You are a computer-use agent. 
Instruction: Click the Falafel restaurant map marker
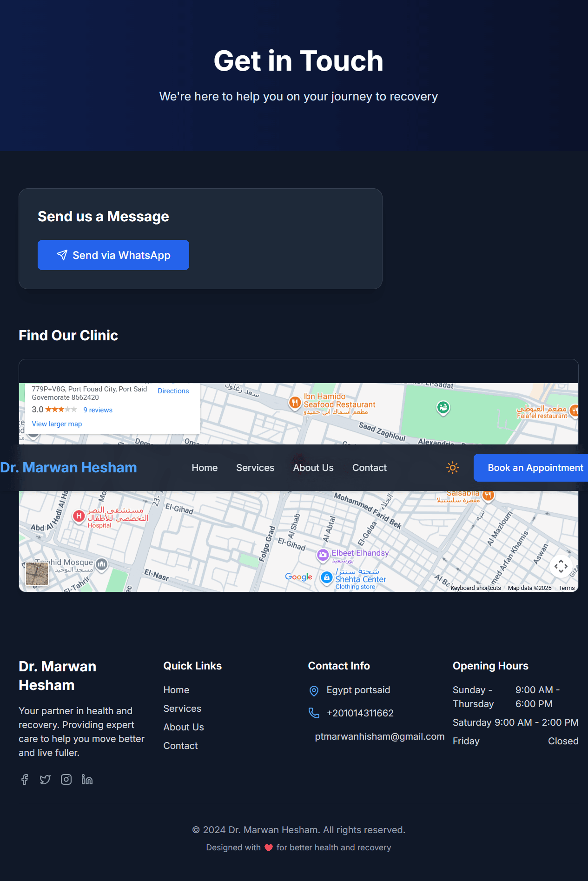click(x=574, y=410)
